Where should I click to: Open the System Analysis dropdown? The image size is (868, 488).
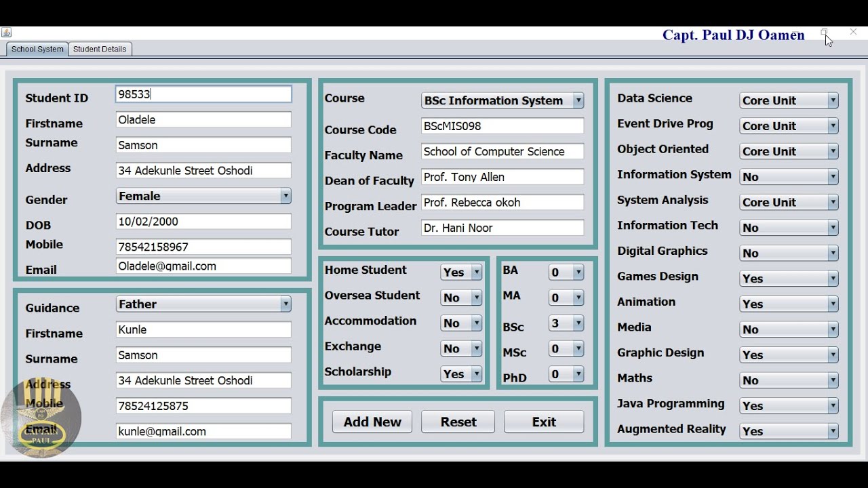789,202
